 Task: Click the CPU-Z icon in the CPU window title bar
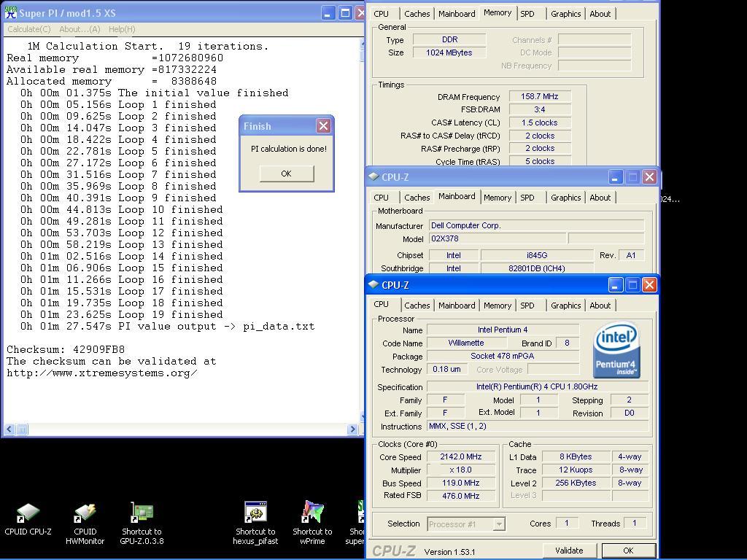coord(373,285)
